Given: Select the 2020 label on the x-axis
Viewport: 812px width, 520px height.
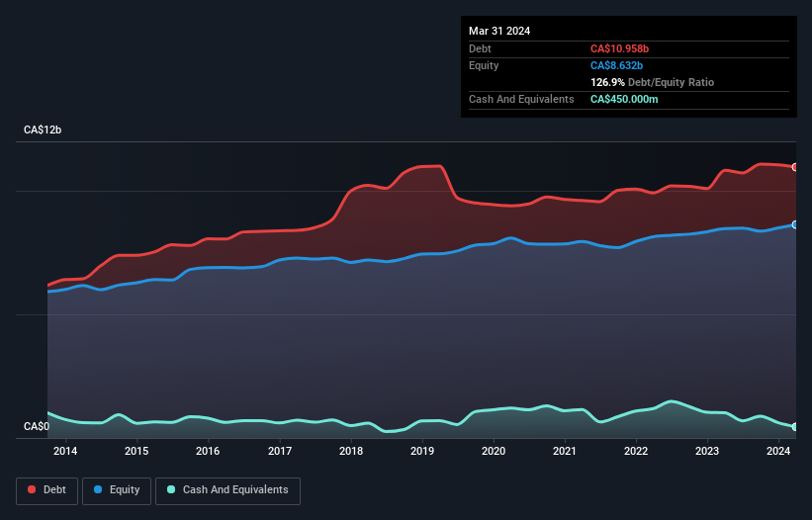Looking at the screenshot, I should (x=494, y=451).
